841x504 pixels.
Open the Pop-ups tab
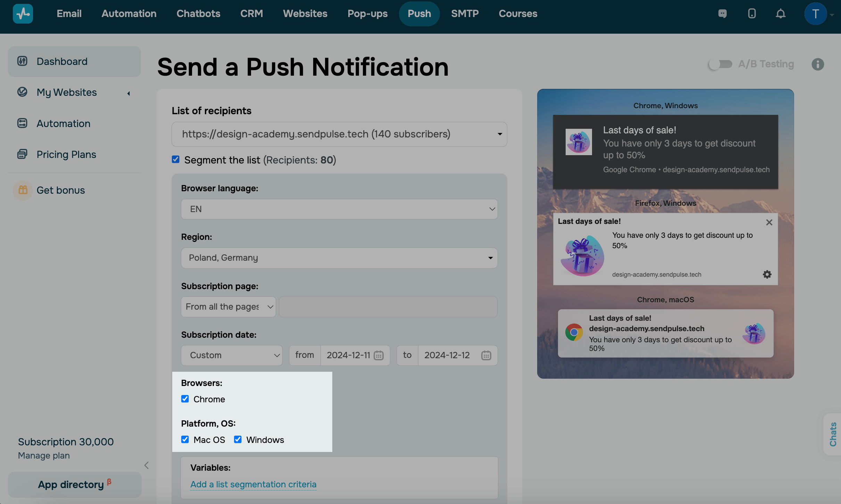(x=367, y=14)
